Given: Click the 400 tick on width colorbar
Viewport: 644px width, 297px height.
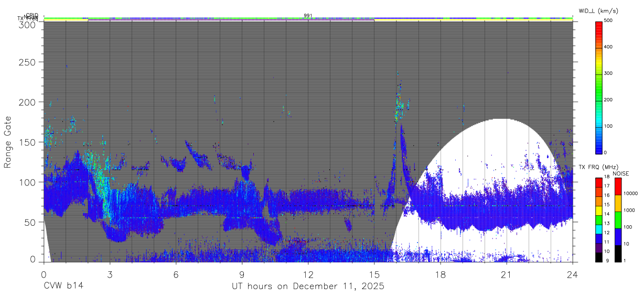Looking at the screenshot, I should (x=609, y=47).
